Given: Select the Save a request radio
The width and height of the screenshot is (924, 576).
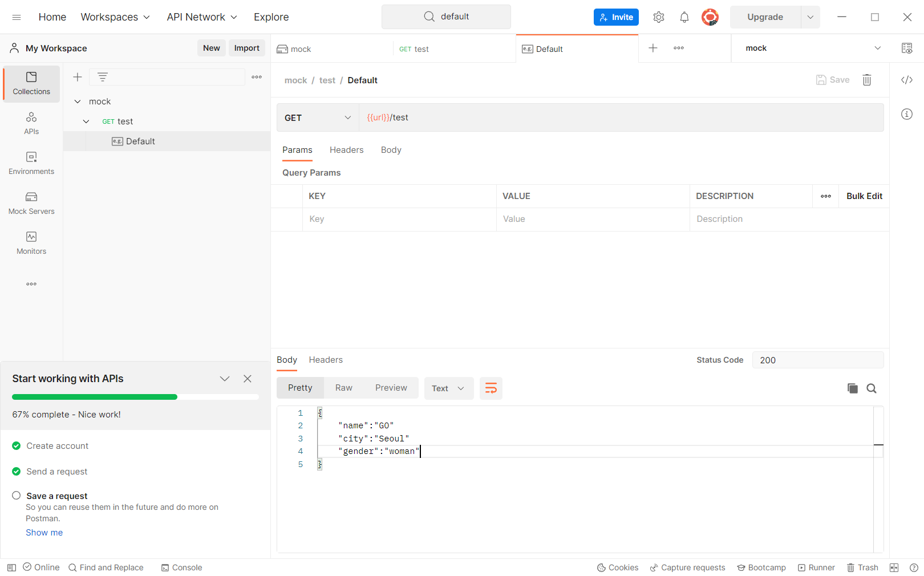Looking at the screenshot, I should [x=17, y=496].
